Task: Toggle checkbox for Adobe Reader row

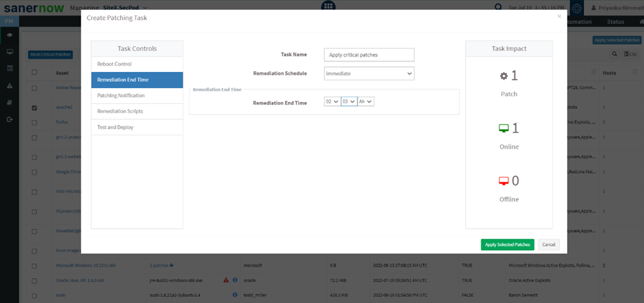Action: click(x=34, y=88)
